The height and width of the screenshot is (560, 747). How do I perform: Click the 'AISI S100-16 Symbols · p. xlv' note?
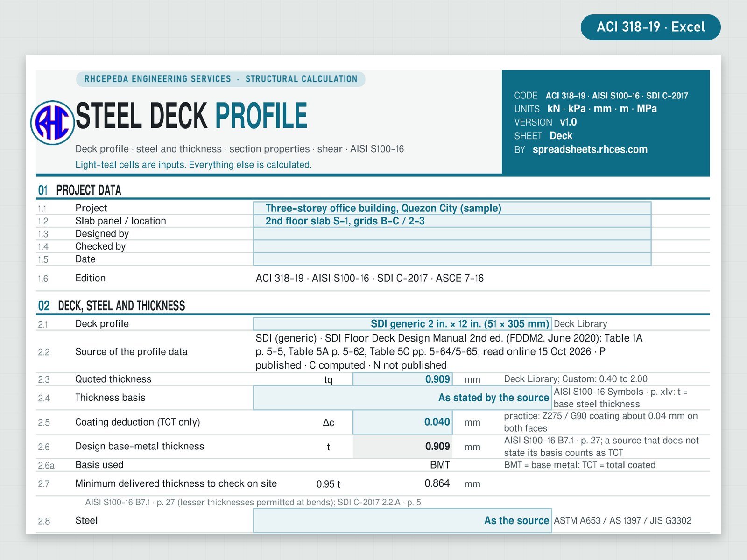(620, 398)
